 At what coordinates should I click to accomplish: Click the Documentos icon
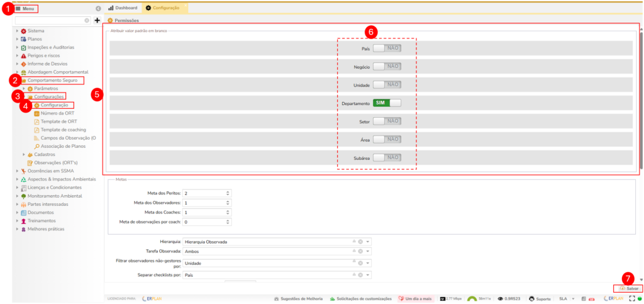(x=23, y=212)
